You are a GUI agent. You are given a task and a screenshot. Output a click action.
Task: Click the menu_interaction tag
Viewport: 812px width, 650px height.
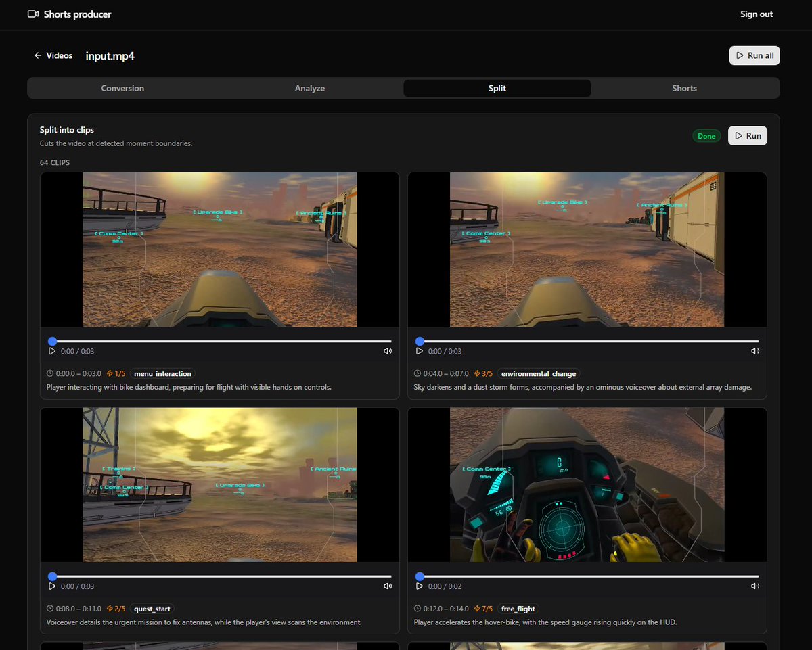tap(162, 373)
